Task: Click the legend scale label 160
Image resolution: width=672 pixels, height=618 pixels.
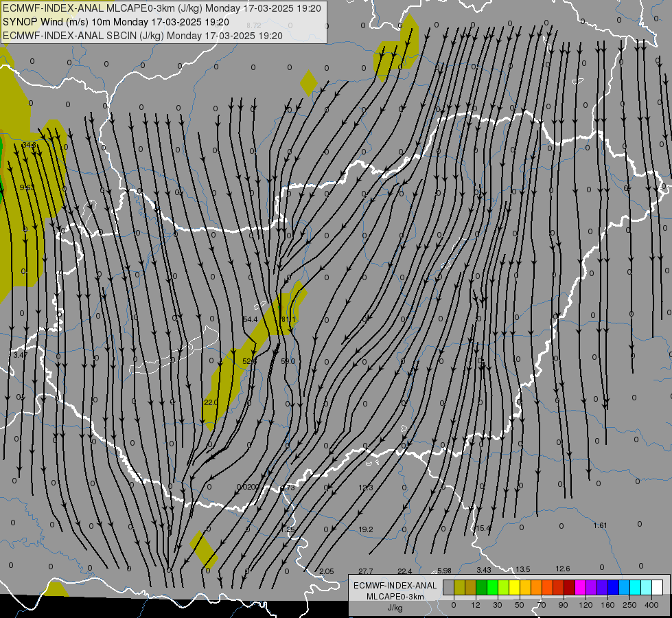Action: coord(607,605)
